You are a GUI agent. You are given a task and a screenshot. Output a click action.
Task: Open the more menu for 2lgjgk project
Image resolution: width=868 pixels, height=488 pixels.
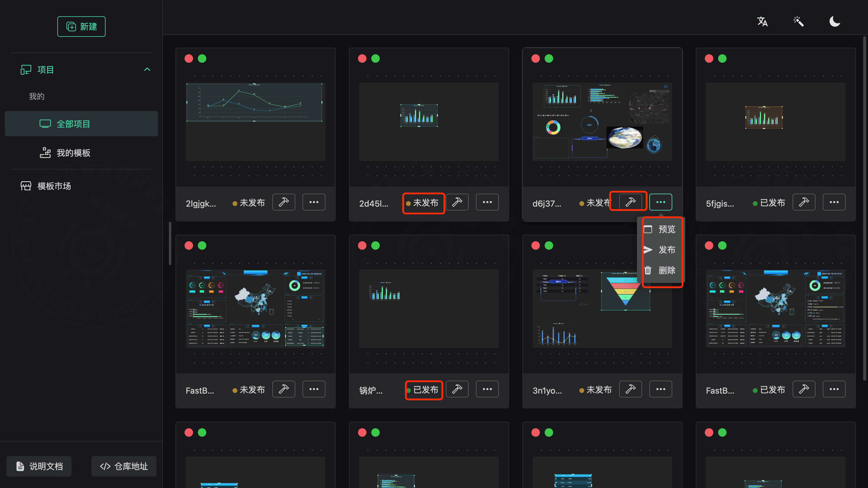coord(314,202)
